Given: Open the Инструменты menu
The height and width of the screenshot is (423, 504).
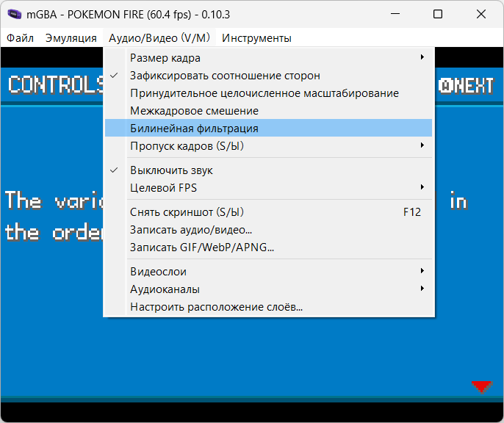Looking at the screenshot, I should coord(256,38).
